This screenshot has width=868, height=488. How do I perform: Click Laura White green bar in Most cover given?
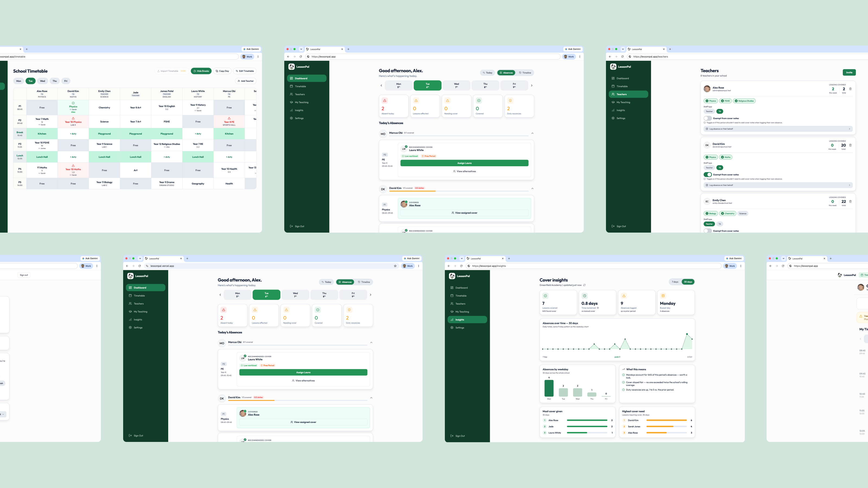(x=577, y=433)
